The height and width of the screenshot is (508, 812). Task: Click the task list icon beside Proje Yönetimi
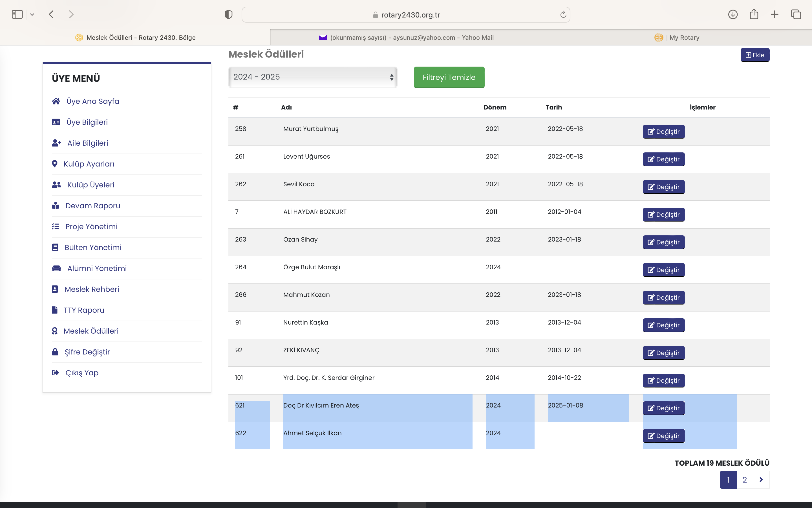pos(56,226)
